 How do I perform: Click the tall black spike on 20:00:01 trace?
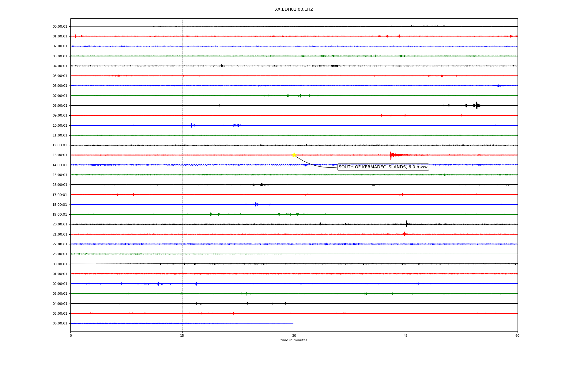[x=406, y=224]
